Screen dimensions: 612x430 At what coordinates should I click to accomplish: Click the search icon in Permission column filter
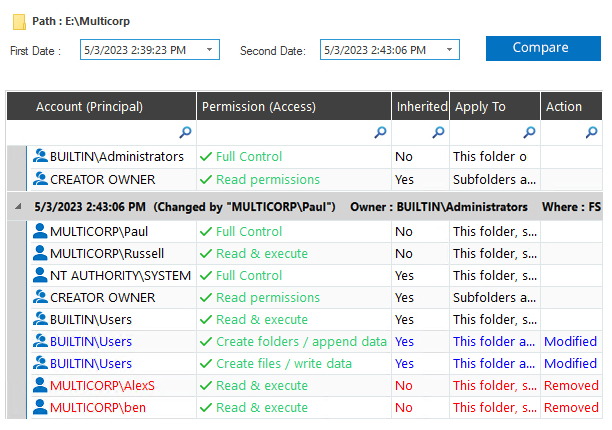pos(380,132)
